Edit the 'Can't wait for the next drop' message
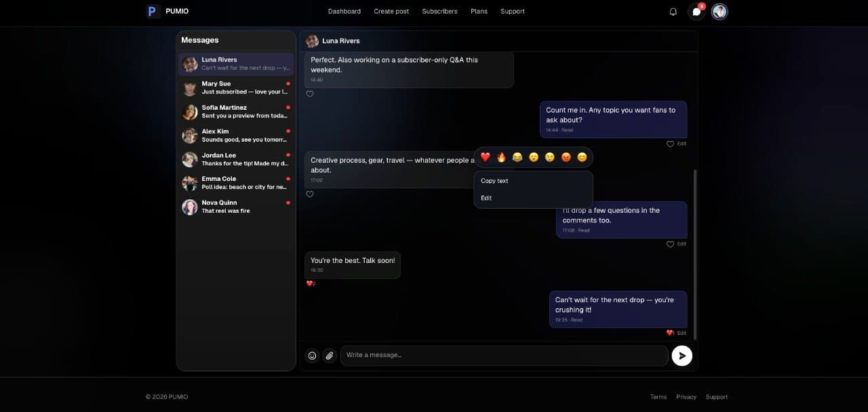The height and width of the screenshot is (412, 868). (x=682, y=333)
